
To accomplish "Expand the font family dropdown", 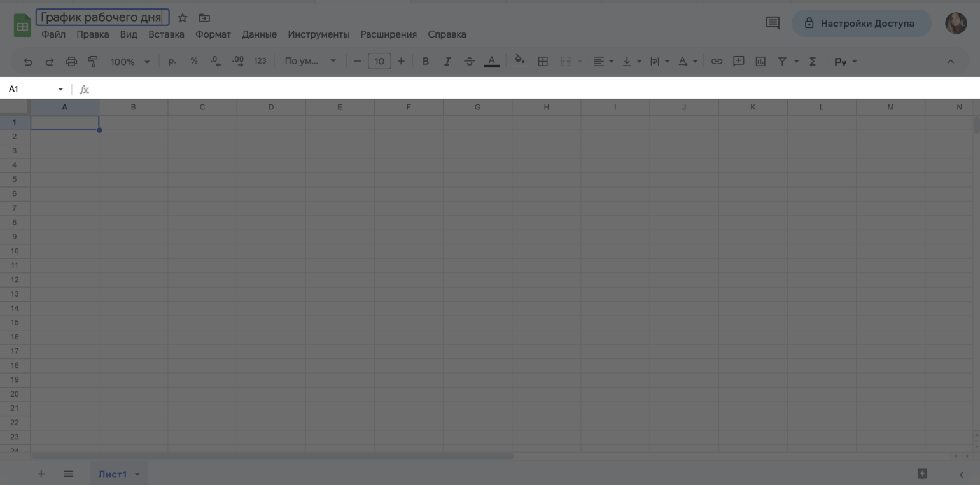I will 310,62.
